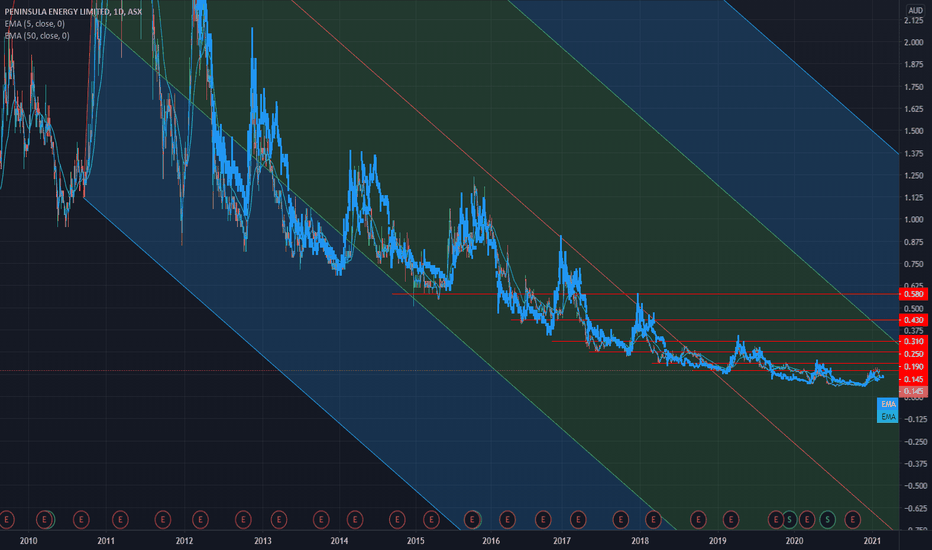Click 2012's second earnings E marker
932x550 pixels.
click(x=243, y=520)
